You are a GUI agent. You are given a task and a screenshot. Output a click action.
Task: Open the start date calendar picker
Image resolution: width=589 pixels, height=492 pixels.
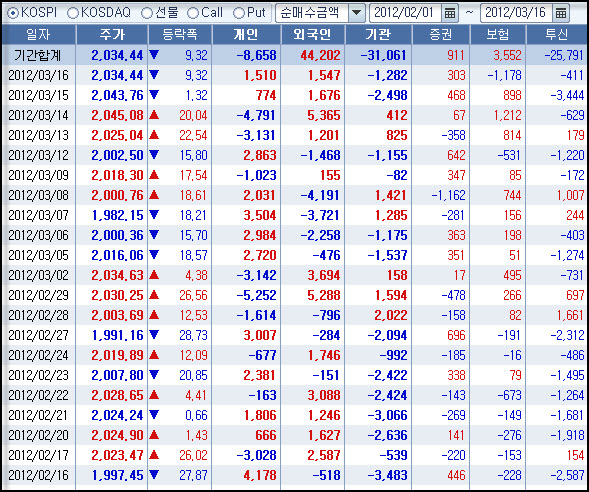(450, 13)
